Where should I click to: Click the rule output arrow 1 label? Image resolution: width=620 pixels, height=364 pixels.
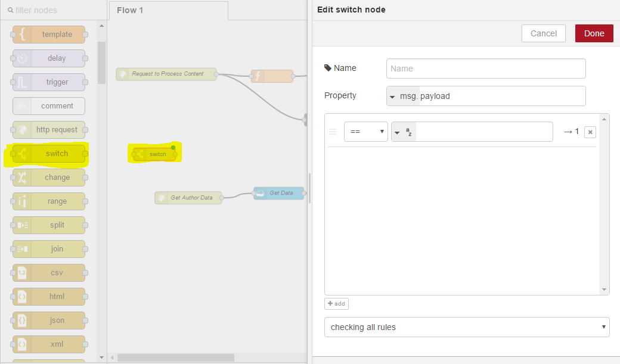(x=571, y=132)
